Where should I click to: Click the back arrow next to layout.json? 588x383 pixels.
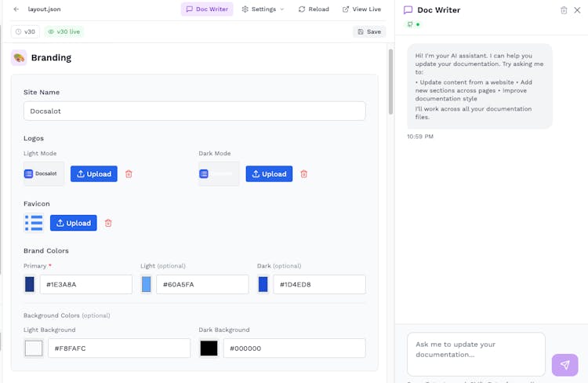coord(16,9)
